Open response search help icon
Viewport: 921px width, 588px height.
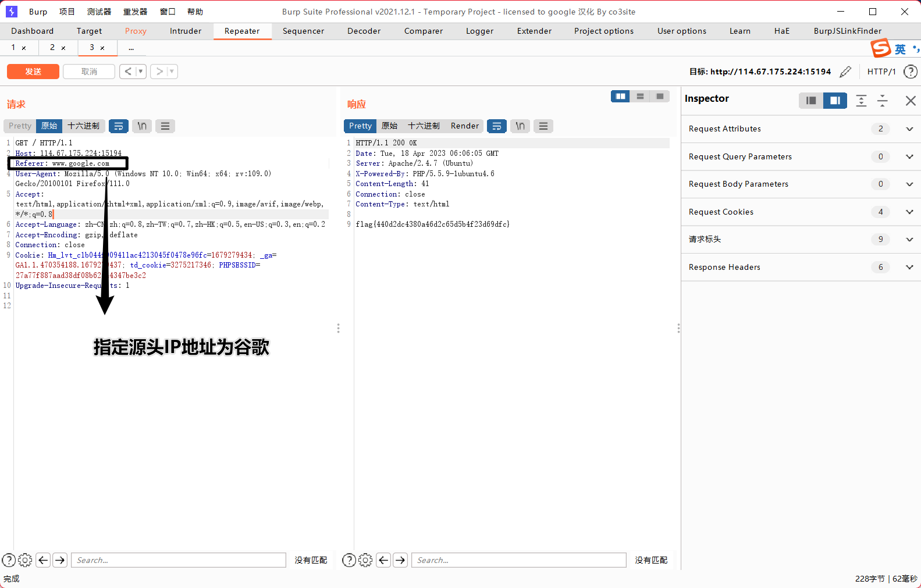(349, 560)
